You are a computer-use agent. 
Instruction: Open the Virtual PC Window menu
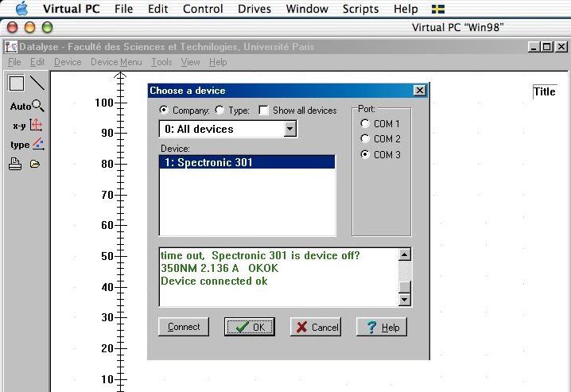coord(307,9)
